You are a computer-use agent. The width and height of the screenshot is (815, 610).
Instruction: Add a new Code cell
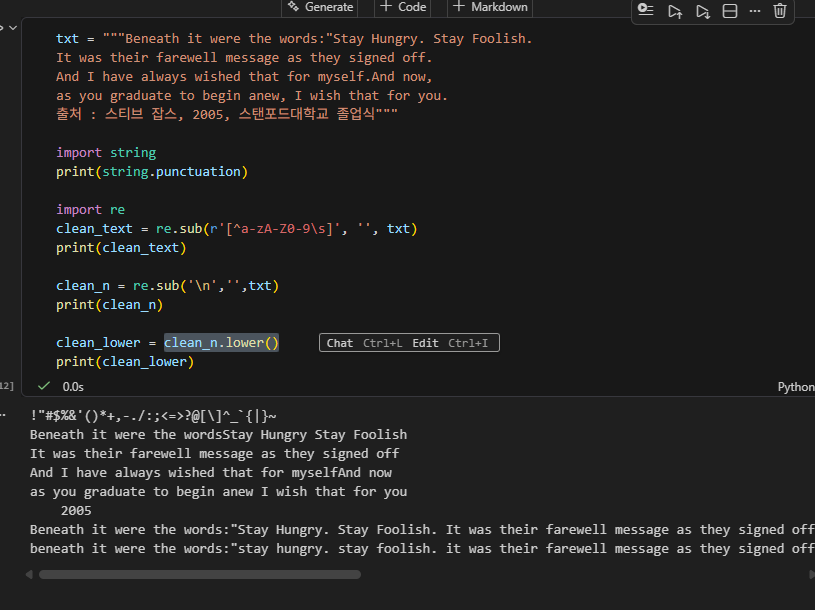point(403,7)
